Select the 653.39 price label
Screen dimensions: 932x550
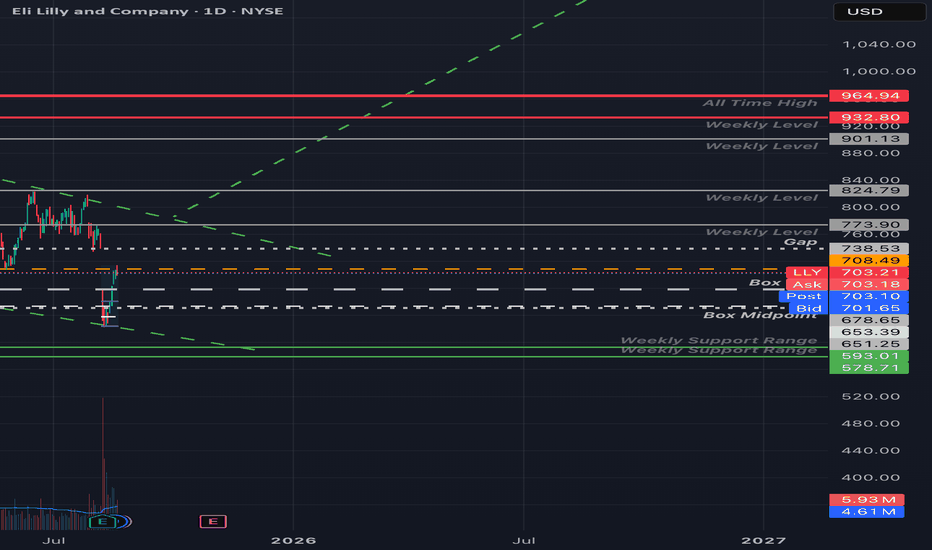pyautogui.click(x=869, y=332)
